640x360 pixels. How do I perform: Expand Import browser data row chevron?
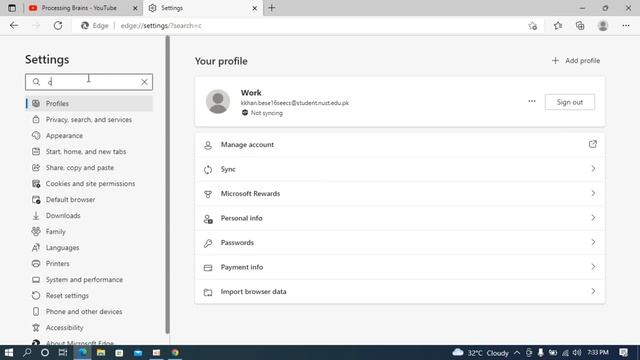click(x=593, y=291)
